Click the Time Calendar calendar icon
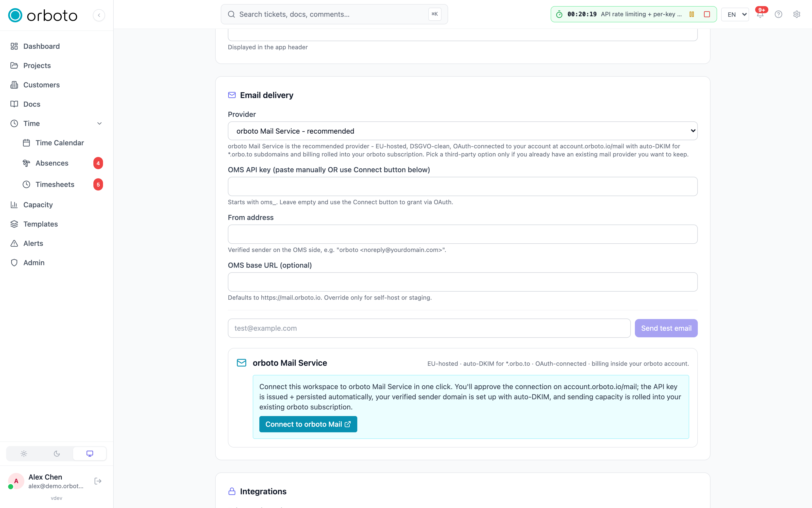 [x=26, y=143]
